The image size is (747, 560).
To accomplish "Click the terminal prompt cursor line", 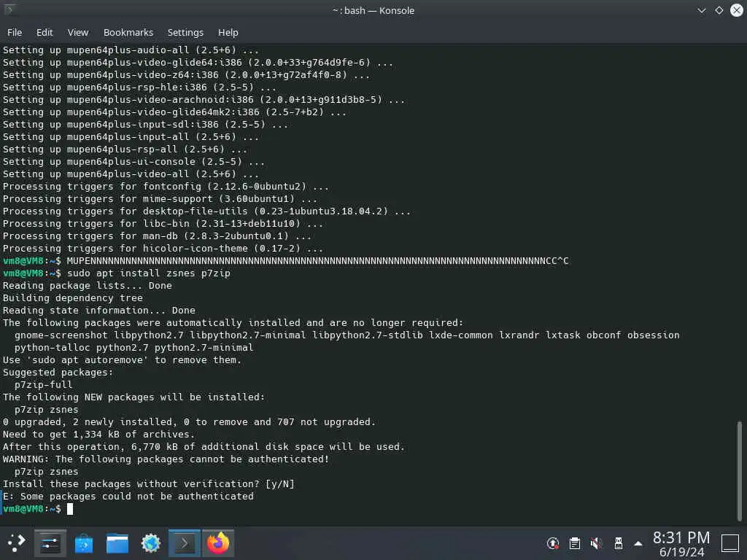I will point(38,508).
